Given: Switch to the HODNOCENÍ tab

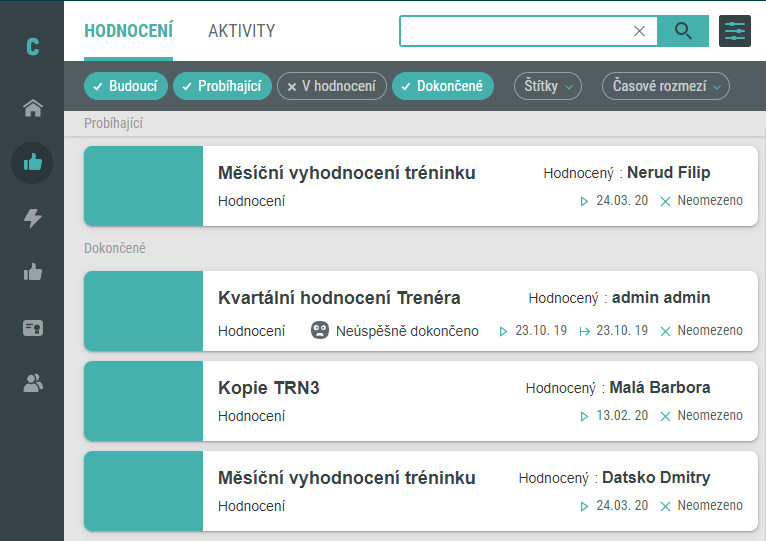Looking at the screenshot, I should (128, 31).
